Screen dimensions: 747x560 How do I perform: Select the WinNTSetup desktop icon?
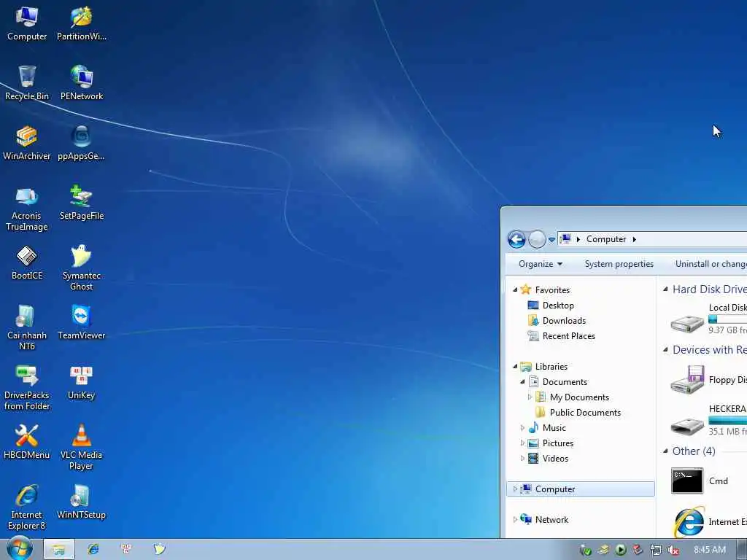click(x=82, y=502)
